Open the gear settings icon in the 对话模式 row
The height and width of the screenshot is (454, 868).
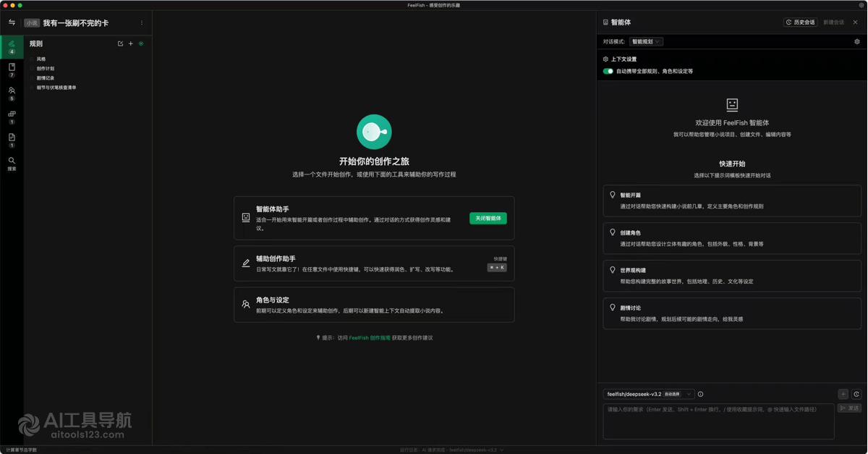[857, 42]
